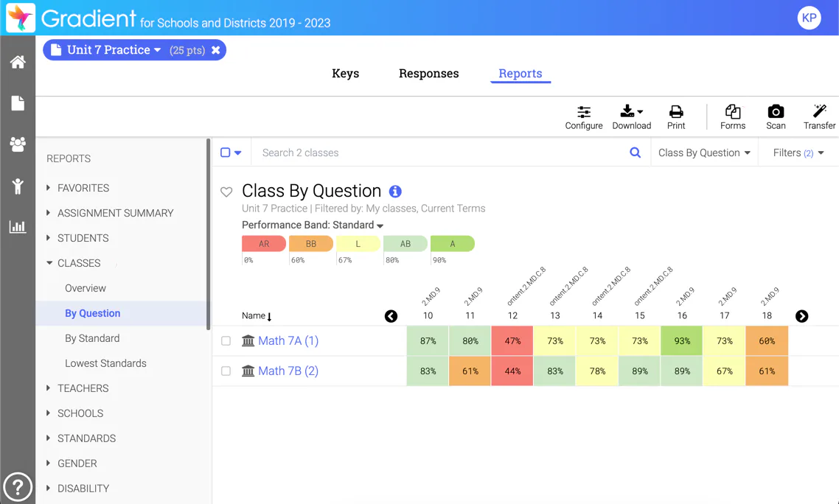This screenshot has width=839, height=504.
Task: Open the Filters dropdown
Action: point(798,153)
